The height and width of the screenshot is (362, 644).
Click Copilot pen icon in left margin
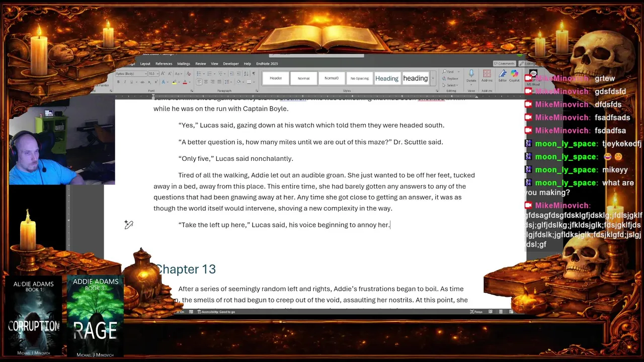[129, 225]
